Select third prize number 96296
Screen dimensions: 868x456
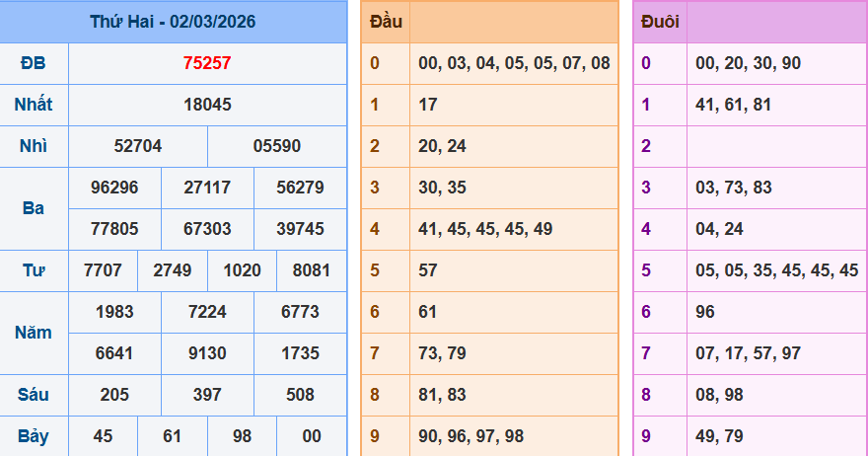click(114, 188)
